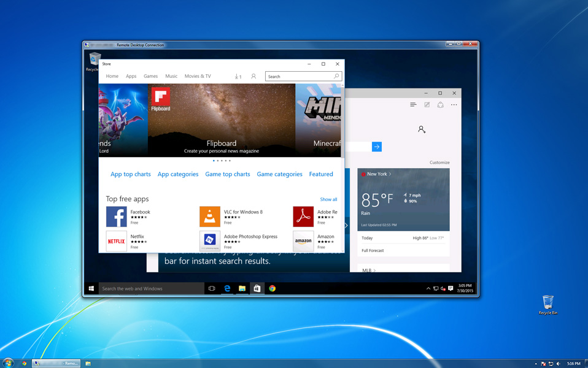Click the Today high and low forecast row
The image size is (588, 368).
(x=403, y=239)
